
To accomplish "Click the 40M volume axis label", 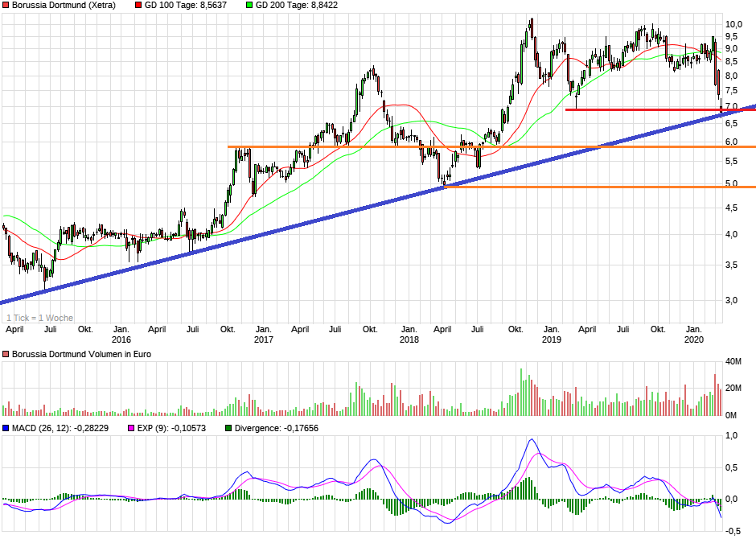I will [x=733, y=361].
